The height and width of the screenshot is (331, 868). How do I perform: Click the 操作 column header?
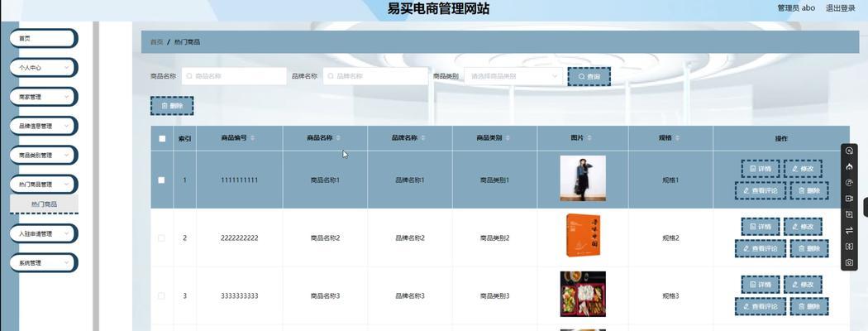point(781,139)
